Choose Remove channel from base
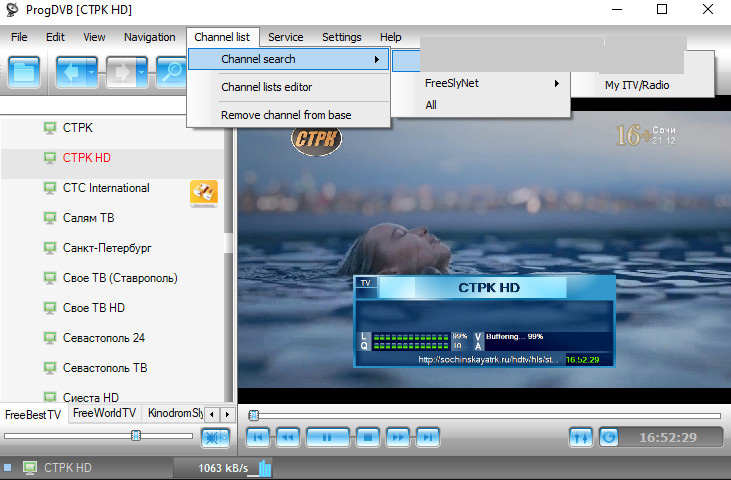The width and height of the screenshot is (731, 480). [289, 115]
